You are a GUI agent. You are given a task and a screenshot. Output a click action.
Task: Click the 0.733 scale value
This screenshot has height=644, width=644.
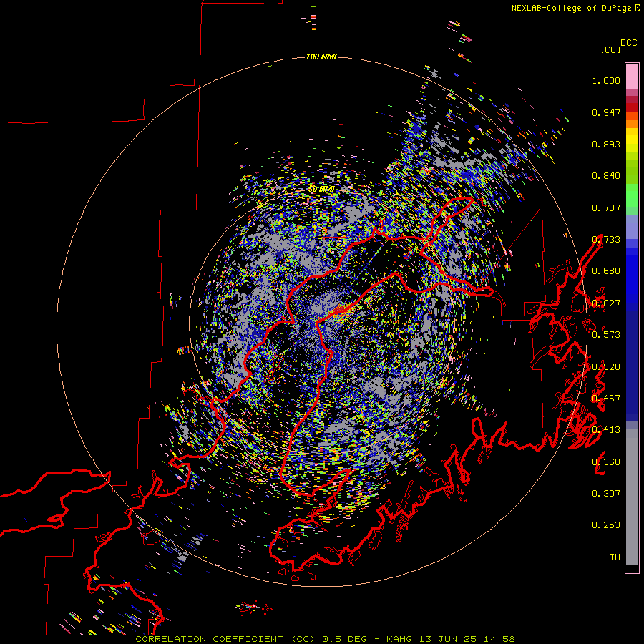pos(606,240)
